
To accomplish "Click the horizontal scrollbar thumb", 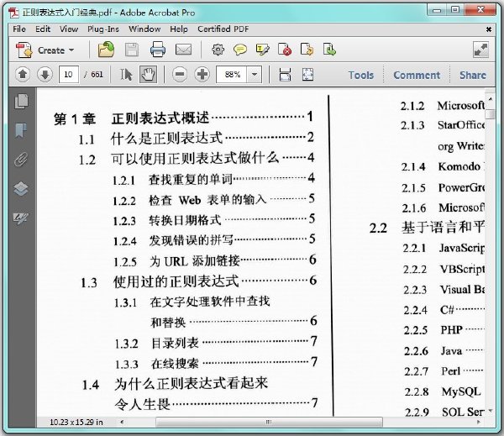I will click(269, 422).
